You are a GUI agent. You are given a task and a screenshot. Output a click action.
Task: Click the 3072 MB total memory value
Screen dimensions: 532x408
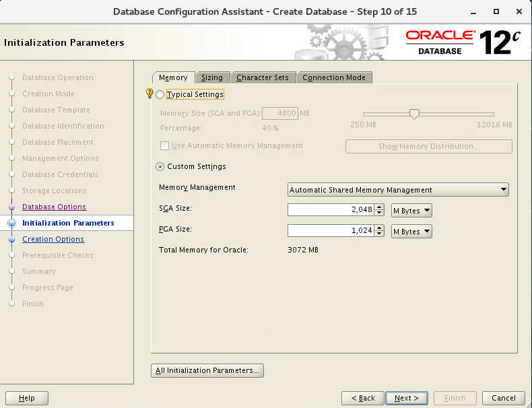tap(303, 250)
